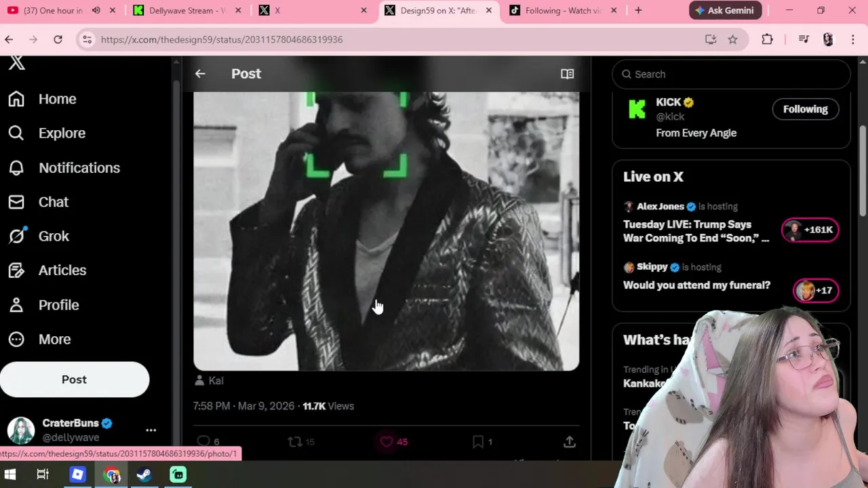Bookmark this page with the star

732,39
